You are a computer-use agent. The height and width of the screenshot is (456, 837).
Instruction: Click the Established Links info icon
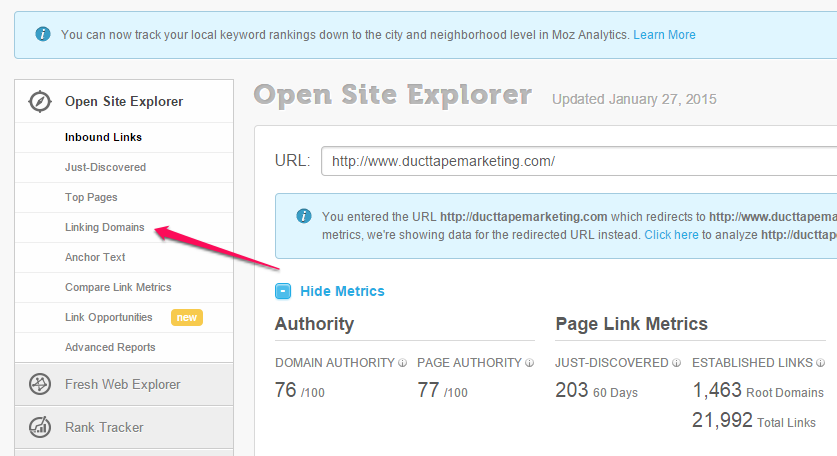820,363
